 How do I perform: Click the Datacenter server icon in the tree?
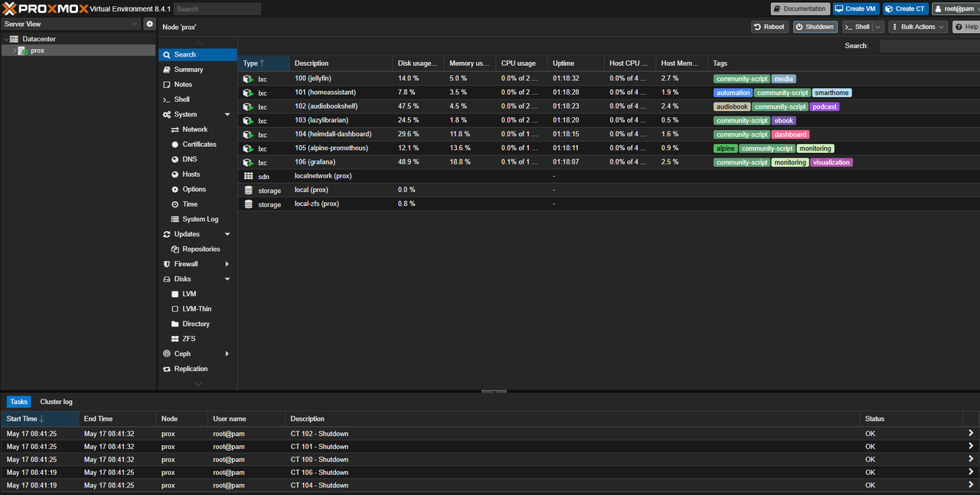click(x=15, y=39)
